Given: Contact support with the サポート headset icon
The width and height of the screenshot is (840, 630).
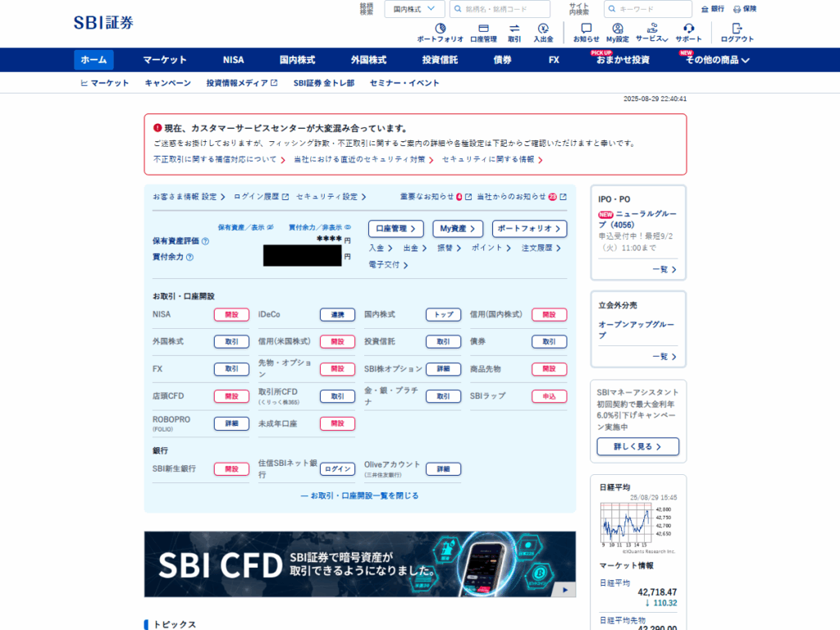Looking at the screenshot, I should [x=687, y=33].
